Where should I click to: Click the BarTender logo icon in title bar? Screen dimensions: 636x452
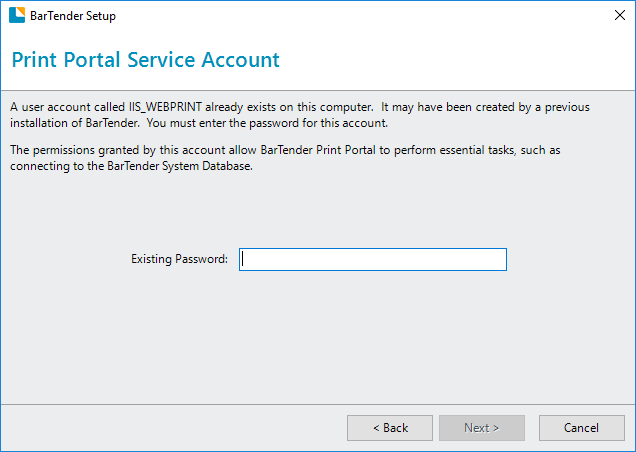pos(17,15)
